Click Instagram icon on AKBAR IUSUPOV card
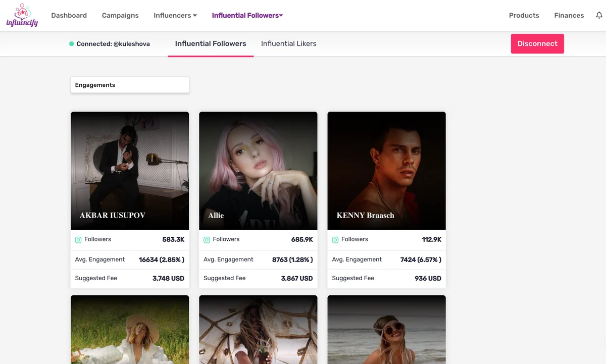This screenshot has height=364, width=606. pyautogui.click(x=78, y=240)
